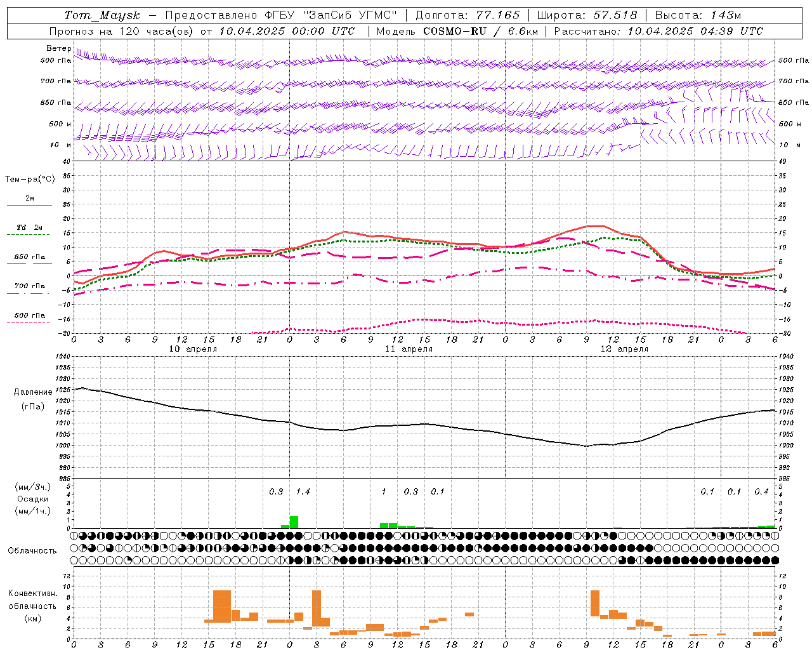Click the Осадки precipitation label
This screenshot has width=812, height=650.
click(33, 499)
